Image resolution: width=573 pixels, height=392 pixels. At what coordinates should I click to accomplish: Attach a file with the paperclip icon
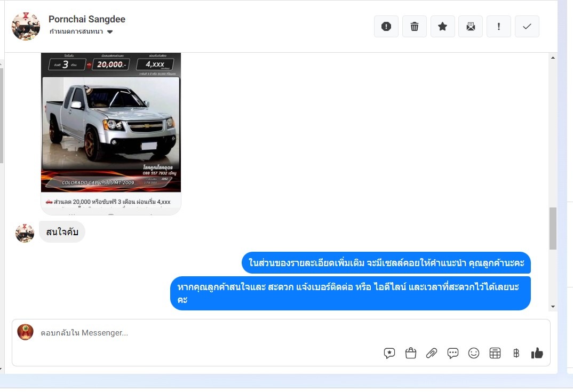432,353
